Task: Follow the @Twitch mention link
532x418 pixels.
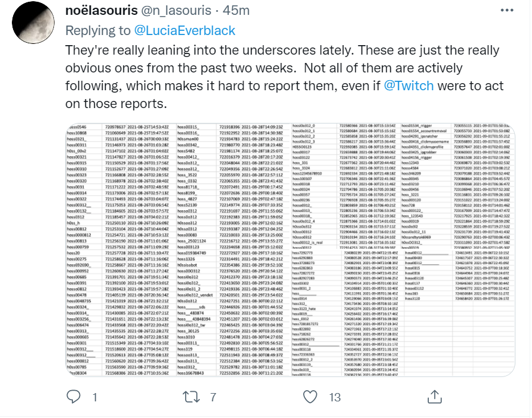Action: 409,86
